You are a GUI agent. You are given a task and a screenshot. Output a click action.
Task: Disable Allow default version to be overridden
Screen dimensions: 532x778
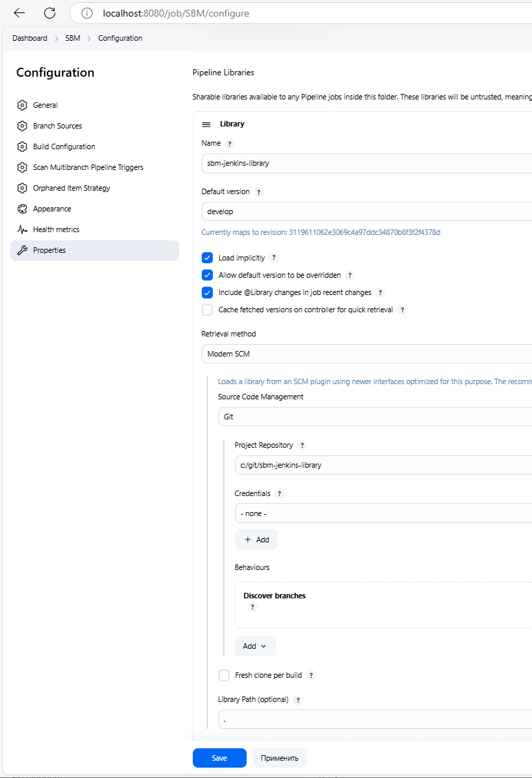click(x=207, y=275)
